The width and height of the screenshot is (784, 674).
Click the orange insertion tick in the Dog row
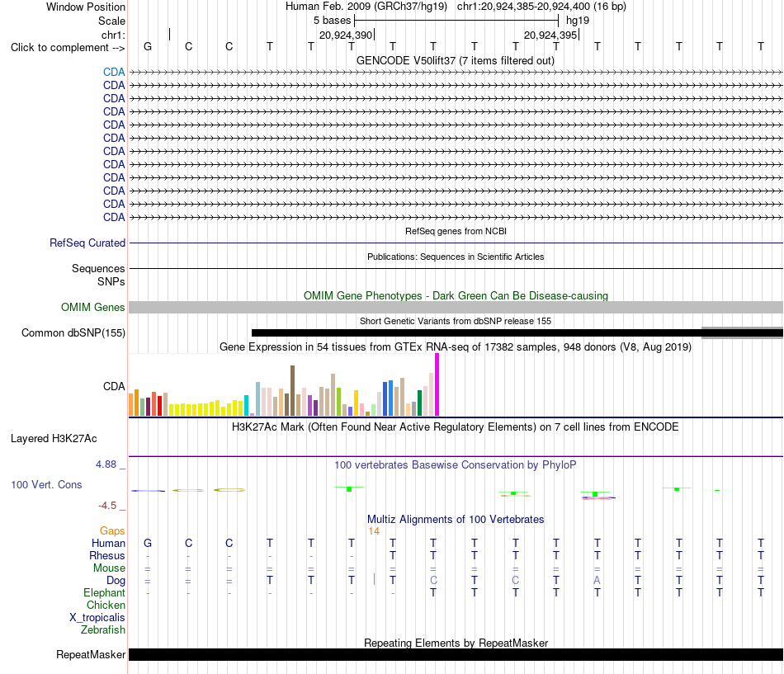pos(374,579)
